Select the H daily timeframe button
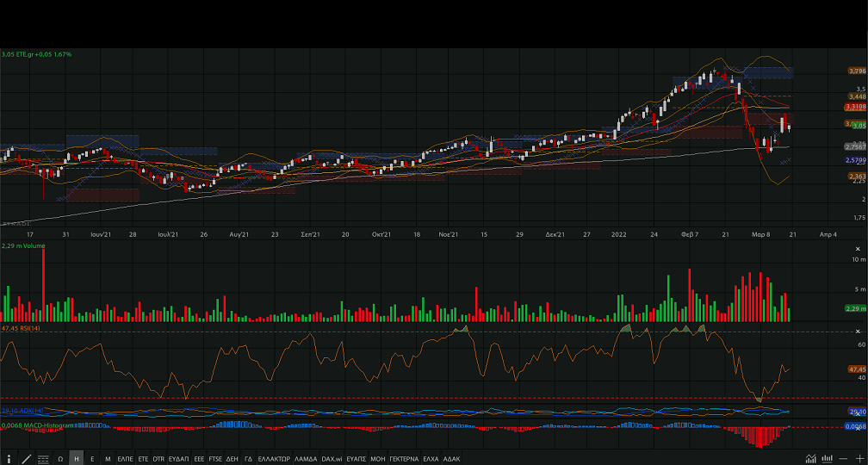This screenshot has height=465, width=868. click(77, 459)
